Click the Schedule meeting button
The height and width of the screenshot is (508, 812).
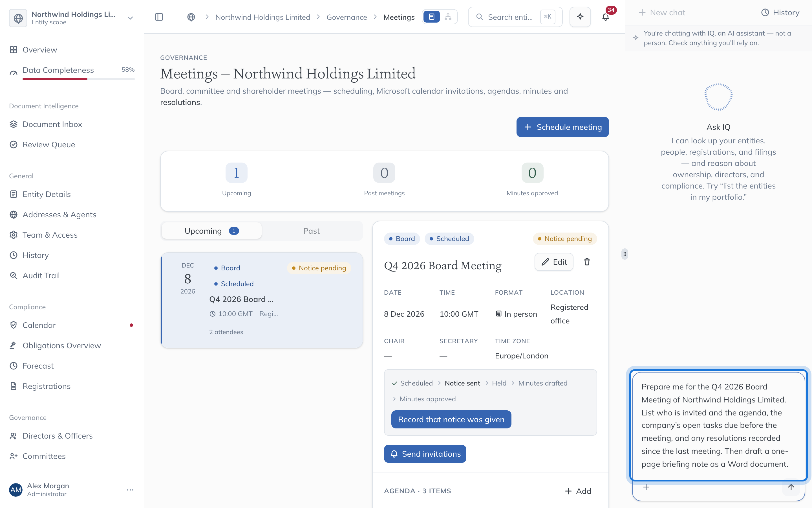point(562,127)
